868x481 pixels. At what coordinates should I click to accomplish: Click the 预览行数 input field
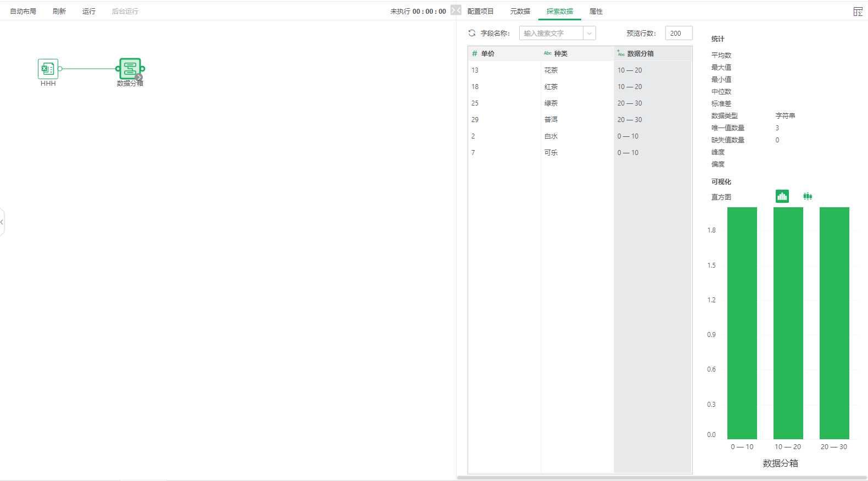point(678,34)
